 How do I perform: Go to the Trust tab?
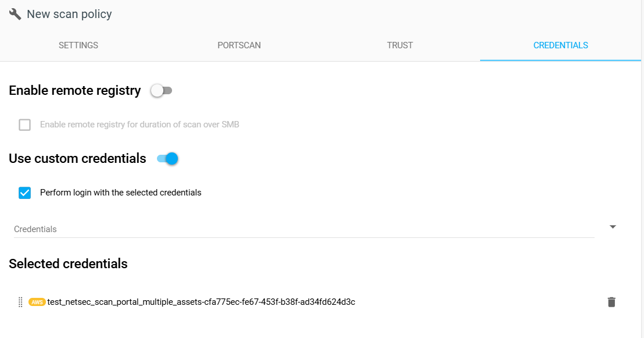coord(400,45)
